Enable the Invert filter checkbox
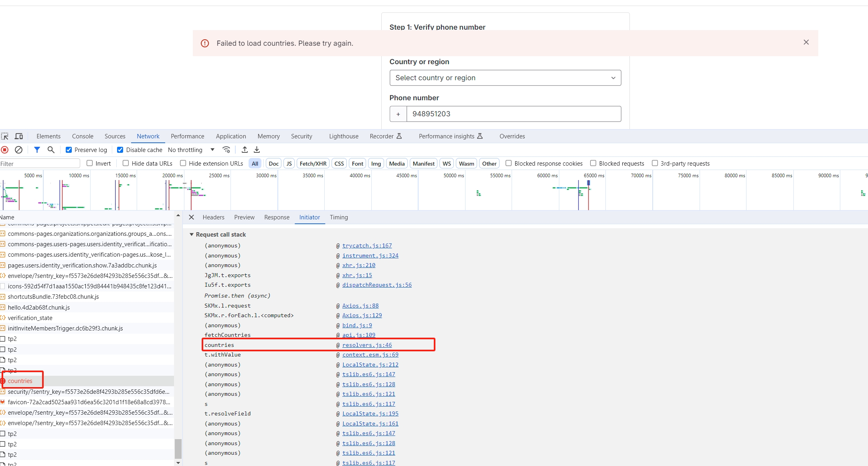868x466 pixels. tap(90, 163)
